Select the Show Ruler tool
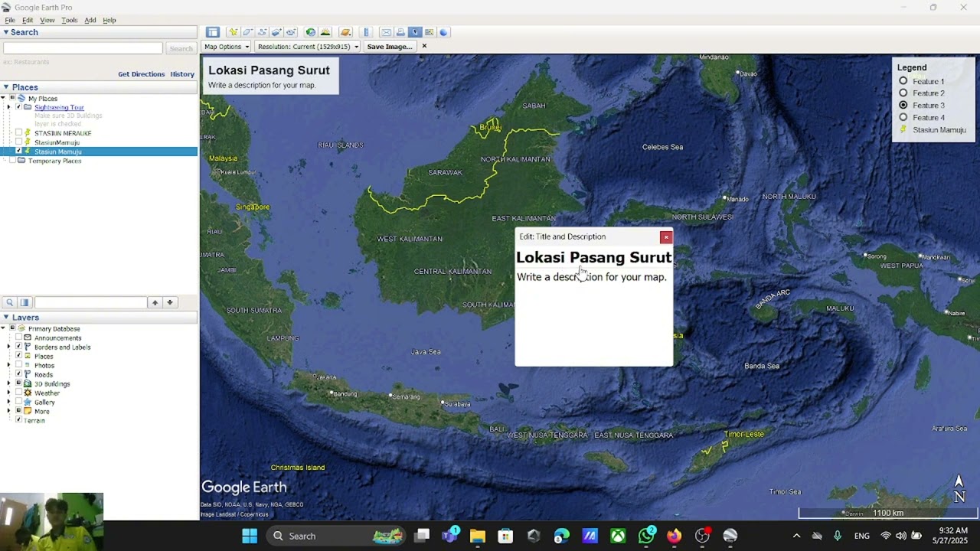Image resolution: width=980 pixels, height=551 pixels. [x=366, y=32]
